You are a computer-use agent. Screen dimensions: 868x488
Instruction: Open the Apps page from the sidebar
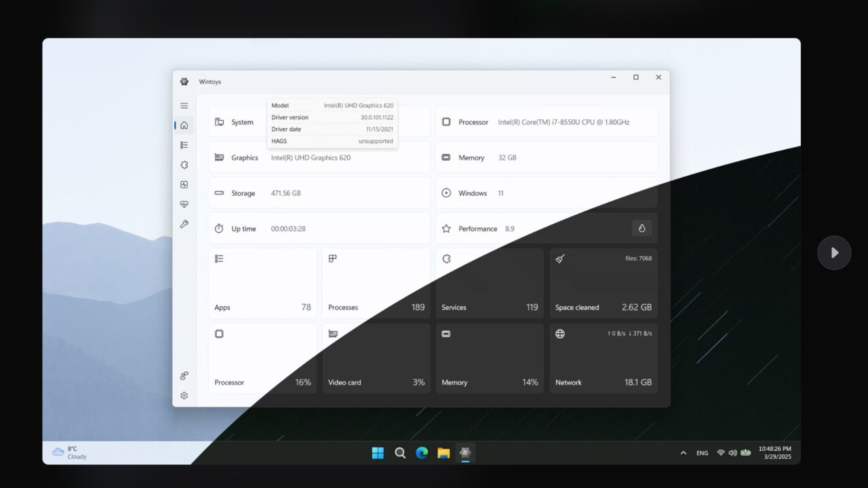[184, 145]
